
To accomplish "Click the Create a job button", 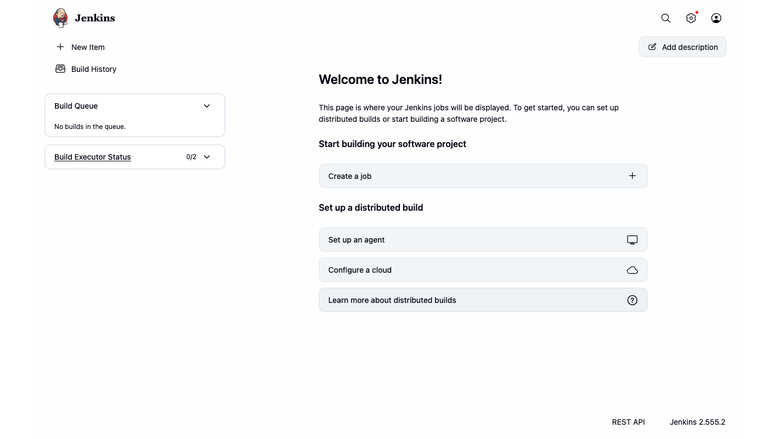I will point(483,176).
